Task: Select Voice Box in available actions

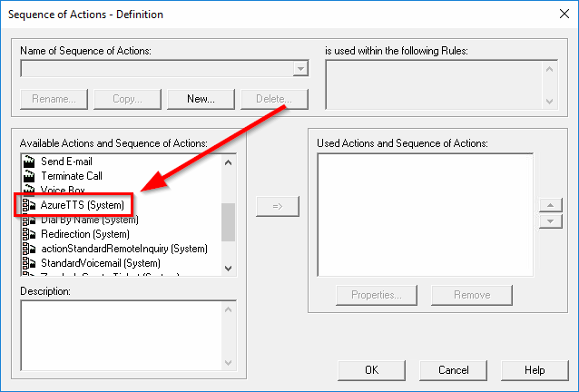Action: point(63,190)
